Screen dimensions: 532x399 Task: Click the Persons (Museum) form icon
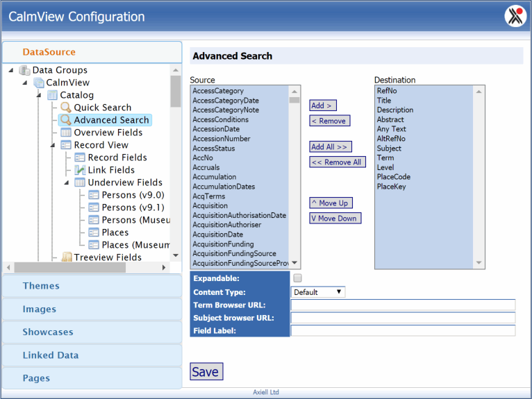(x=94, y=220)
